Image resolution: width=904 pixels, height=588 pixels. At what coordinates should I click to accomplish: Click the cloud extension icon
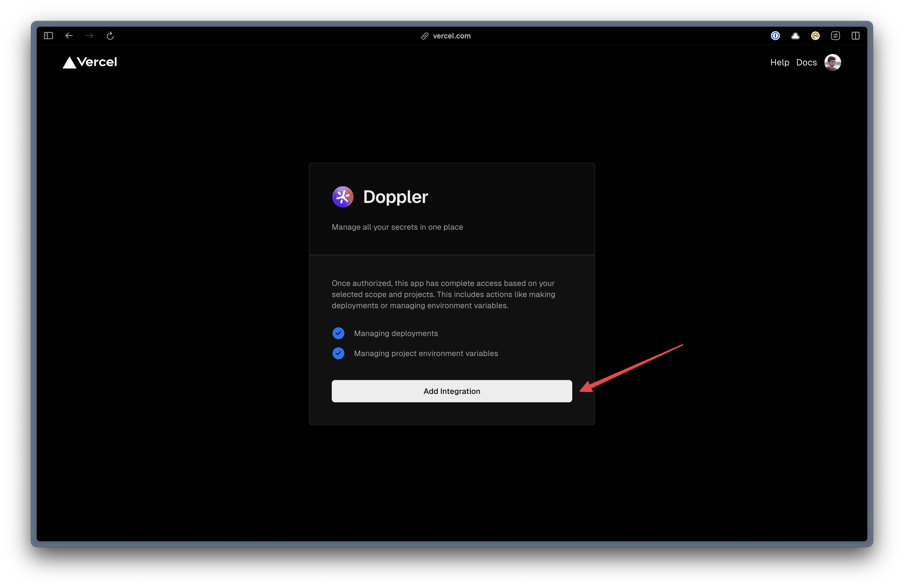pyautogui.click(x=795, y=36)
